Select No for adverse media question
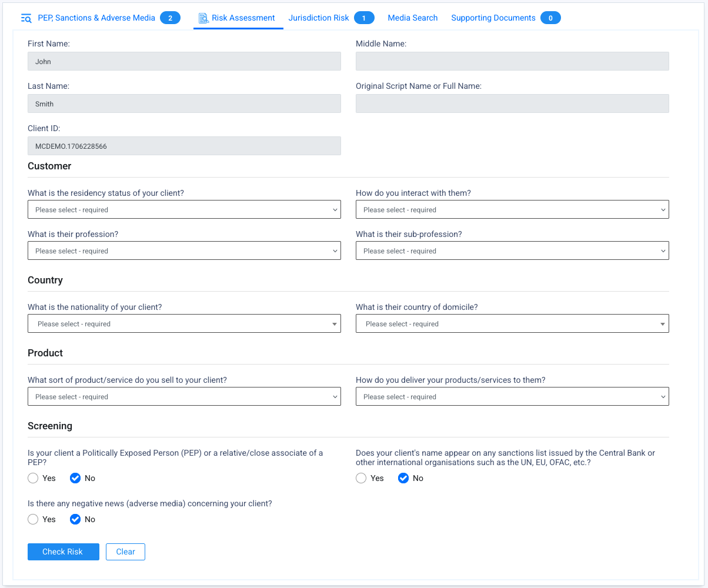Viewport: 708px width, 588px height. [75, 519]
